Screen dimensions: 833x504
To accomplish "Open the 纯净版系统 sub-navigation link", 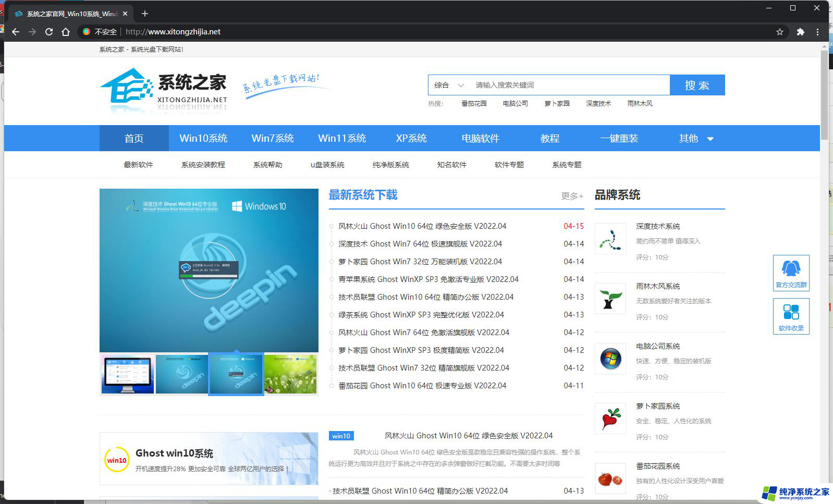I will pos(391,165).
